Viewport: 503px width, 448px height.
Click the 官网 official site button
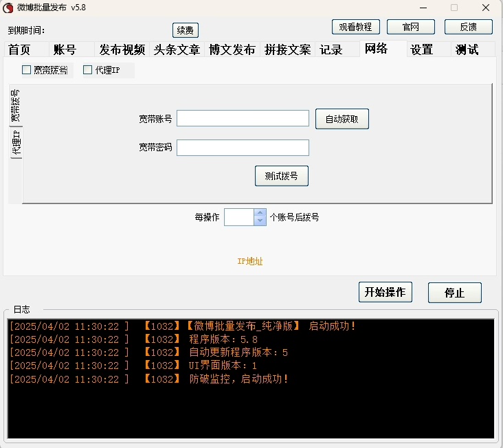coord(411,27)
